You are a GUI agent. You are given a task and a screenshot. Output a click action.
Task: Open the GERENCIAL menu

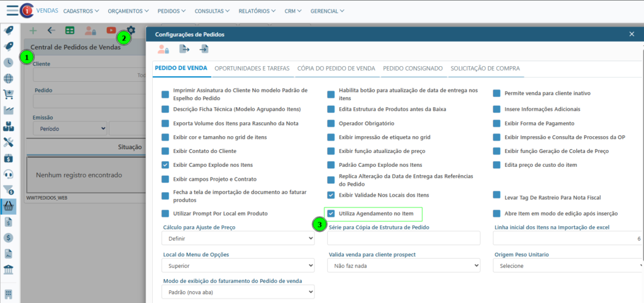[x=327, y=11]
